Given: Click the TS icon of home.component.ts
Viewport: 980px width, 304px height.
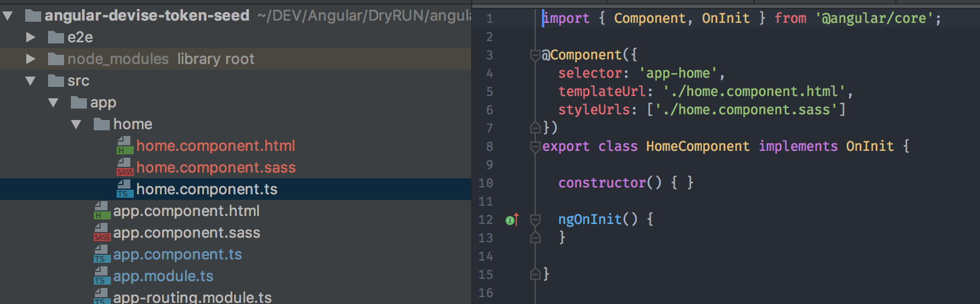Looking at the screenshot, I should 125,189.
